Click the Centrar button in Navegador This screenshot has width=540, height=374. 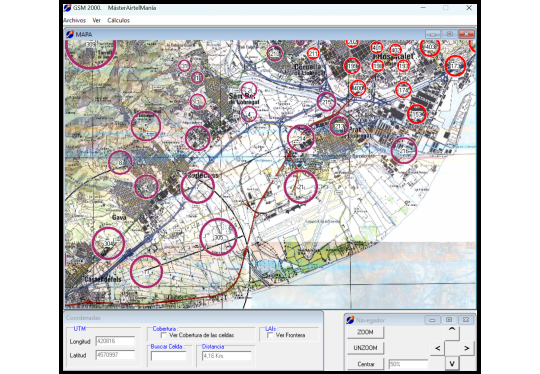366,364
